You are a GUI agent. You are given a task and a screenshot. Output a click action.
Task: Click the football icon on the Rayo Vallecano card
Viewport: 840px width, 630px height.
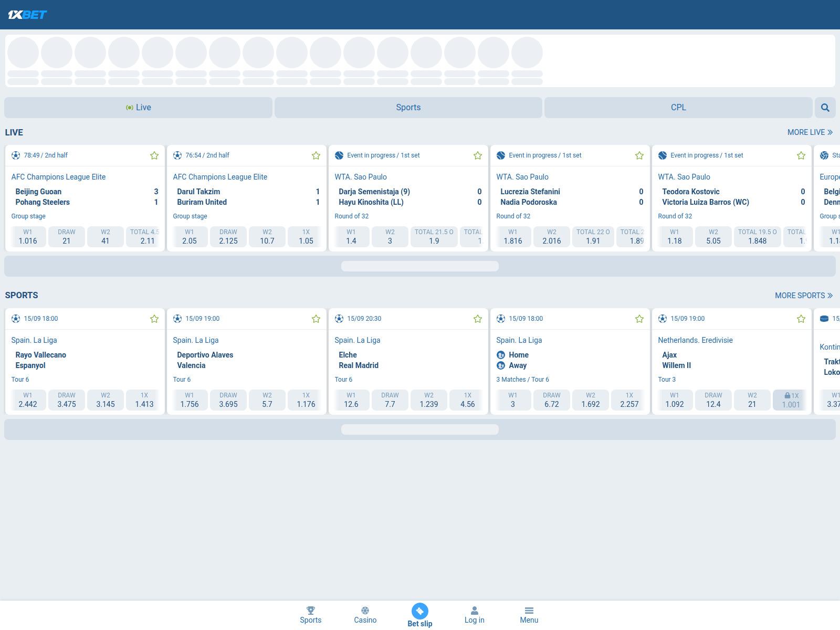(x=16, y=319)
